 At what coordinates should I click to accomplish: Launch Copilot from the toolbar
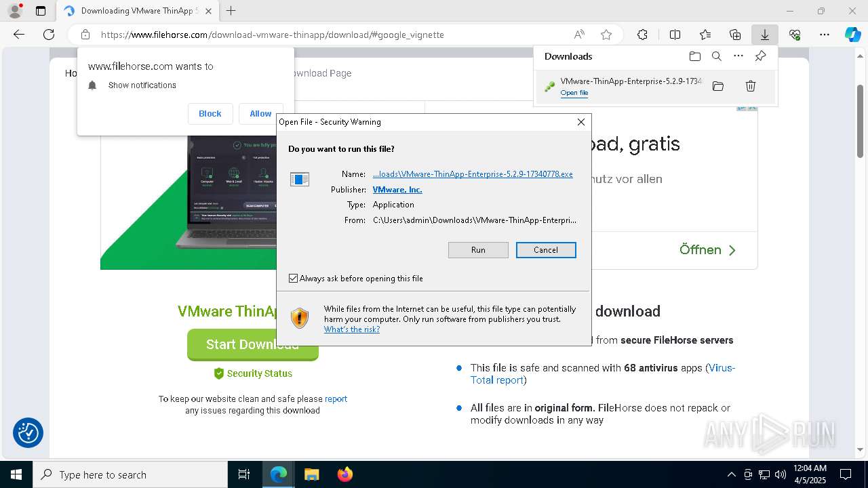[852, 35]
